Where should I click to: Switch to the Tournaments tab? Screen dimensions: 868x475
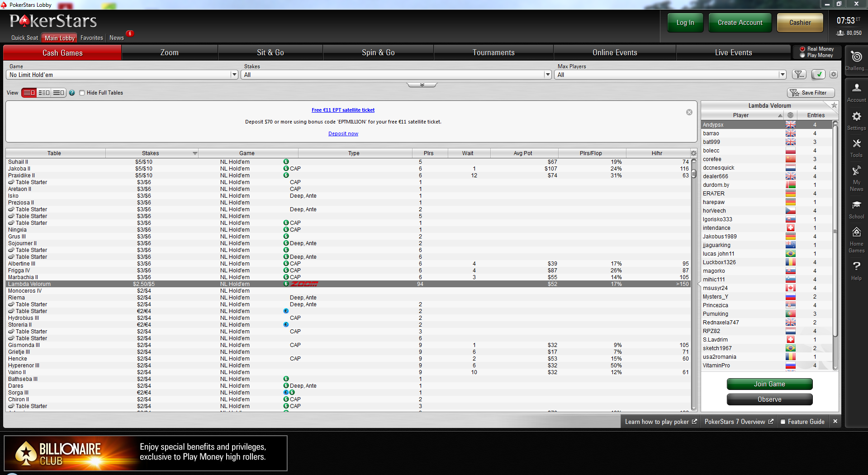[493, 53]
